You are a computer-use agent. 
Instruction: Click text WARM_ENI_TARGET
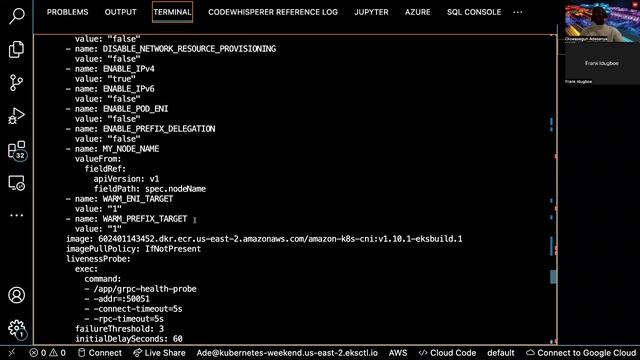click(138, 199)
